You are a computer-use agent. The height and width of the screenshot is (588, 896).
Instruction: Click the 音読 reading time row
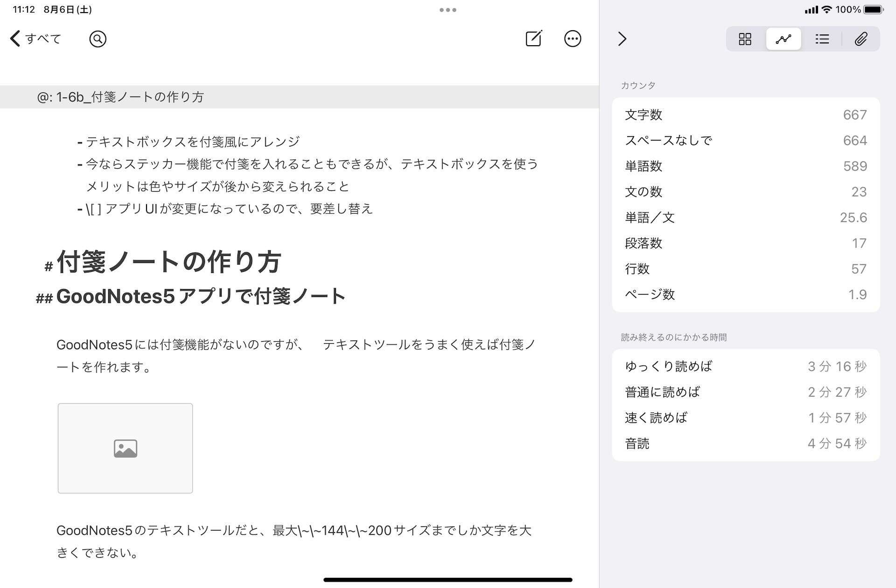point(746,443)
